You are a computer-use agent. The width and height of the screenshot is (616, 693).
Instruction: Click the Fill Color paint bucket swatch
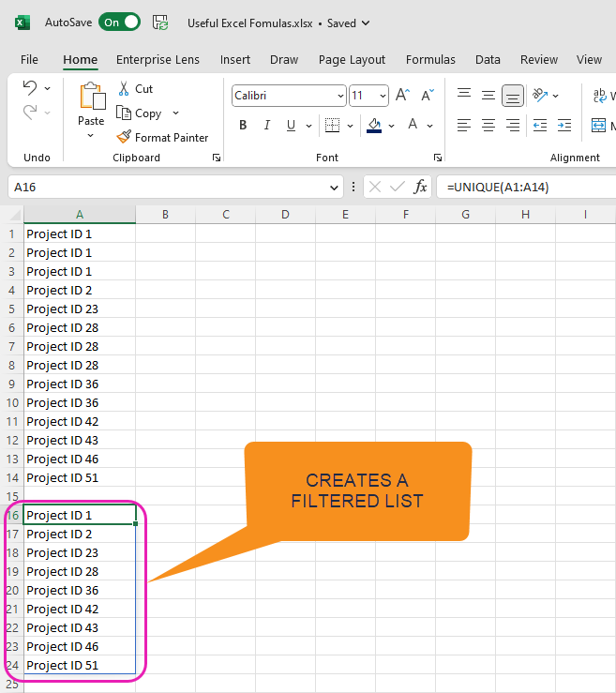374,126
